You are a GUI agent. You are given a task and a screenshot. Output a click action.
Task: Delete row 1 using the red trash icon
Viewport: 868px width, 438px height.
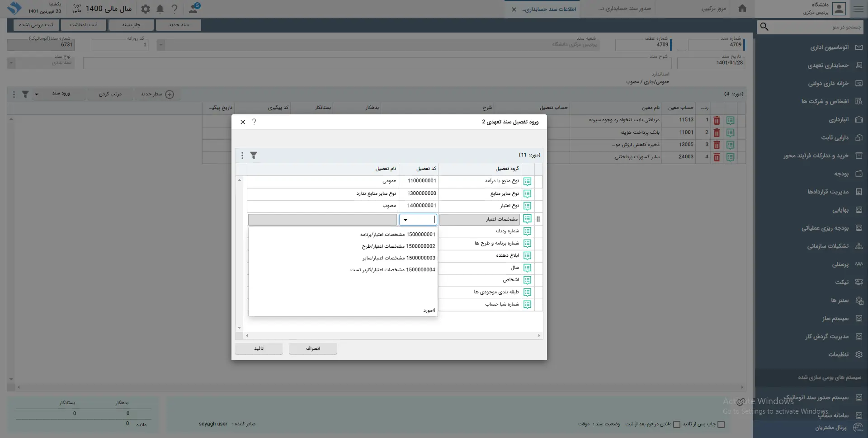[717, 121]
